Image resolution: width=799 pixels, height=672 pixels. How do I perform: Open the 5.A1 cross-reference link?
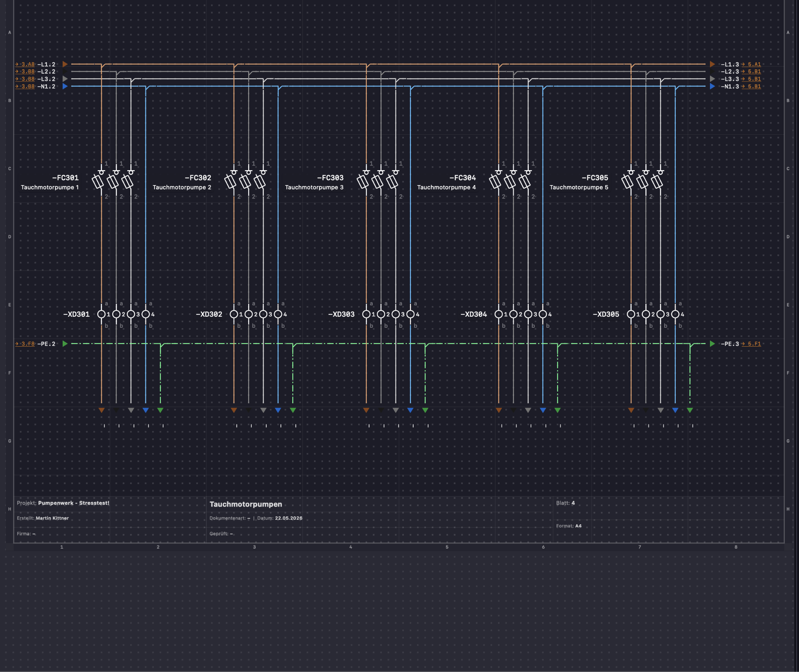point(751,64)
